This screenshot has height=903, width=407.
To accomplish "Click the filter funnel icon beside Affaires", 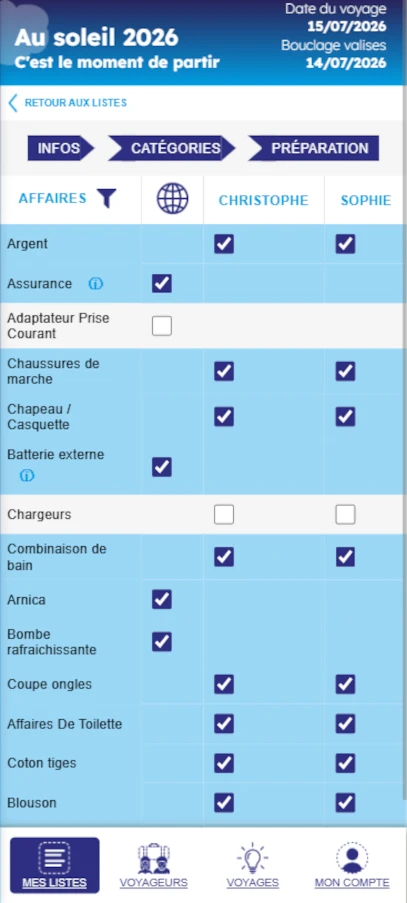I will [x=106, y=199].
